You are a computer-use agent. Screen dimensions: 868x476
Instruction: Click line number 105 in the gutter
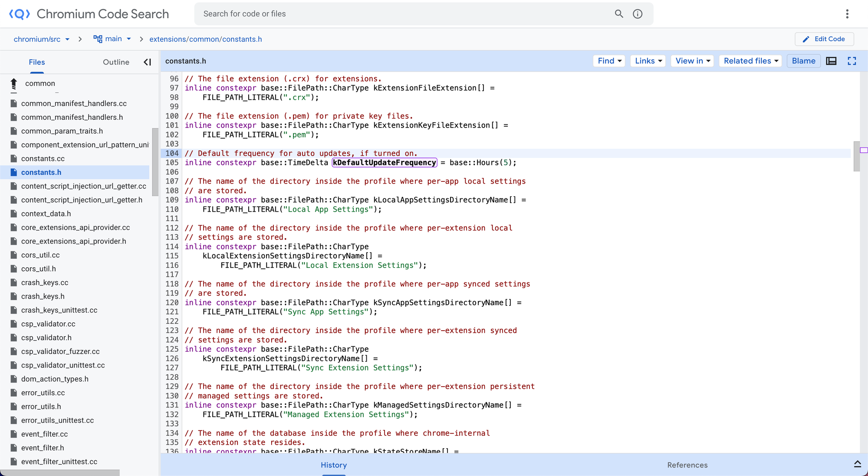[x=172, y=163]
